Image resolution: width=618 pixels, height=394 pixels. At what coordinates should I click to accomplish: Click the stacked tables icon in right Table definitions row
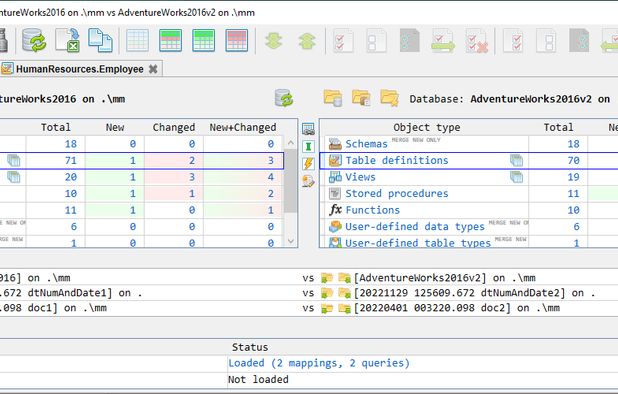(x=516, y=160)
